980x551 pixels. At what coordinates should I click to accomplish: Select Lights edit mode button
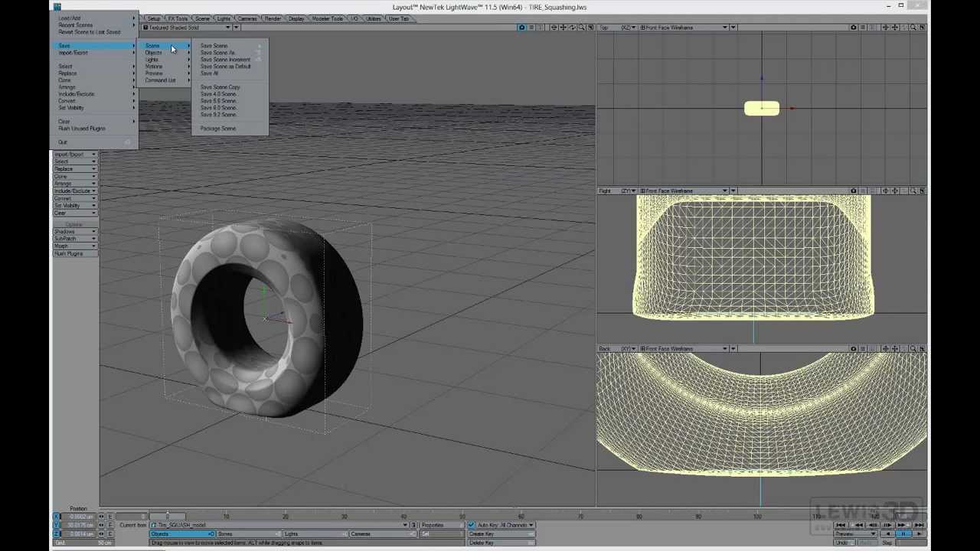click(x=315, y=533)
